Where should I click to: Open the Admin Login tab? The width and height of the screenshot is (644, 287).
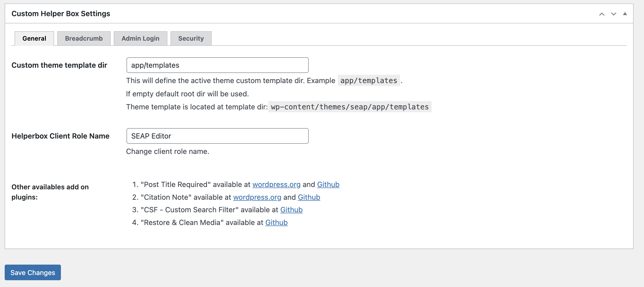coord(140,39)
